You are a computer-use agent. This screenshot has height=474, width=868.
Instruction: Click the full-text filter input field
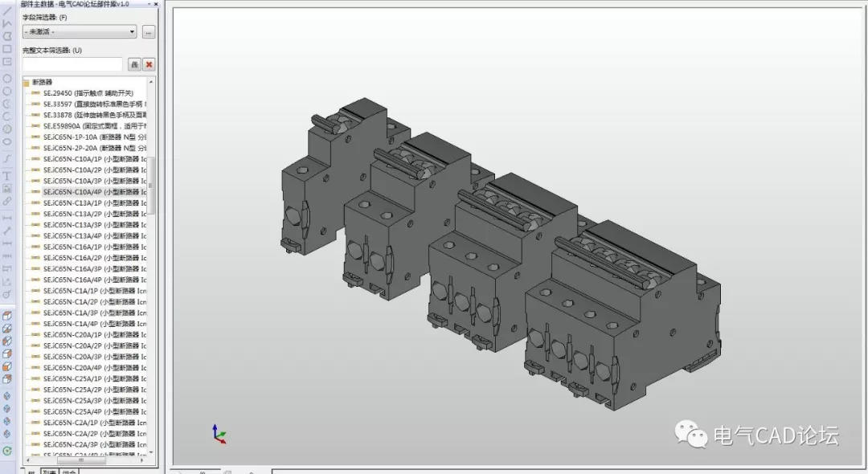pyautogui.click(x=72, y=64)
